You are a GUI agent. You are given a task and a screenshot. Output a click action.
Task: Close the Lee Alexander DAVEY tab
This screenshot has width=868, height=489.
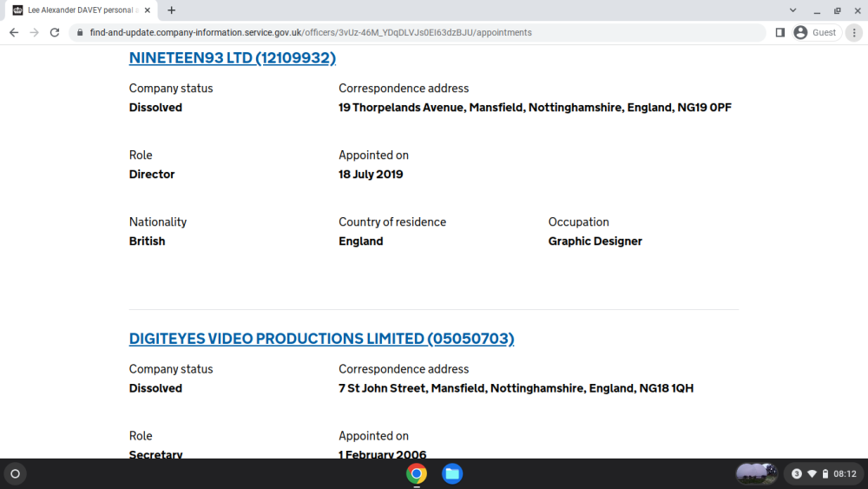pyautogui.click(x=148, y=10)
